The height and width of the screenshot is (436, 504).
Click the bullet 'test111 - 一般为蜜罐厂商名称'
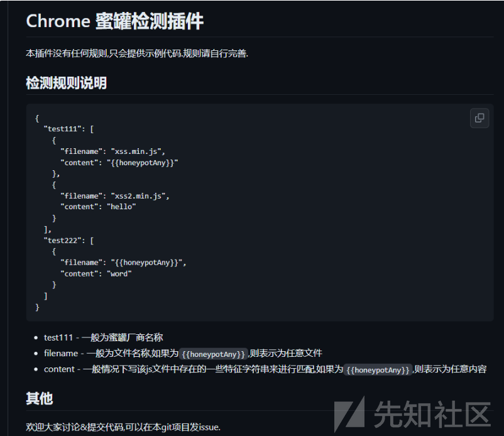104,337
